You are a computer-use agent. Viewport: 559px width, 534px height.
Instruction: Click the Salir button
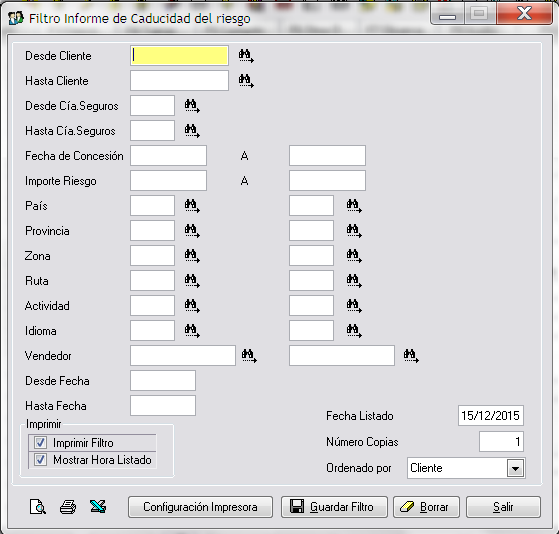point(503,507)
